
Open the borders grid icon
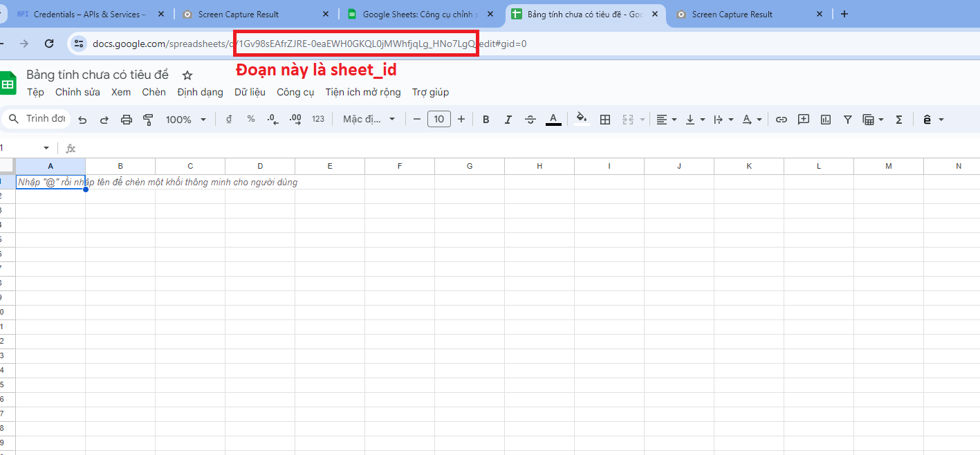coord(605,120)
